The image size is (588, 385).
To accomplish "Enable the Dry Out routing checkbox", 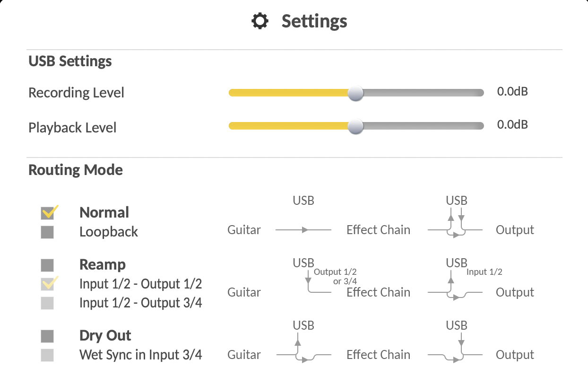I will (x=47, y=336).
